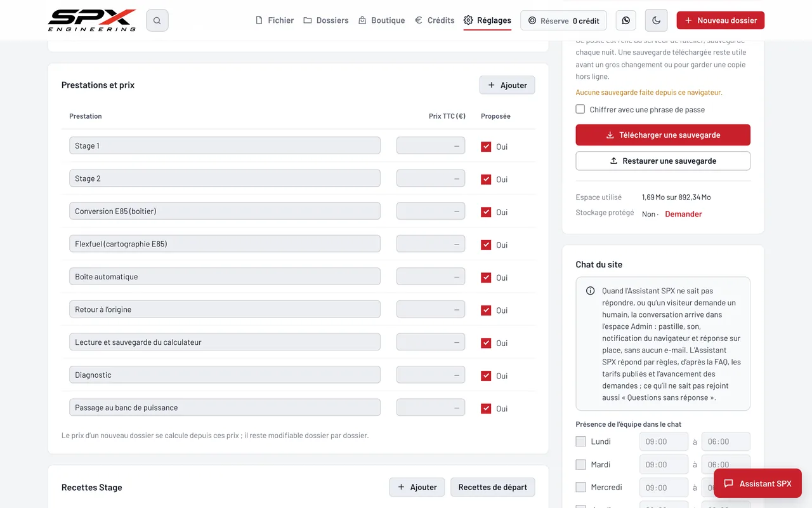Click the search magnifier icon
The width and height of the screenshot is (812, 508).
(157, 20)
